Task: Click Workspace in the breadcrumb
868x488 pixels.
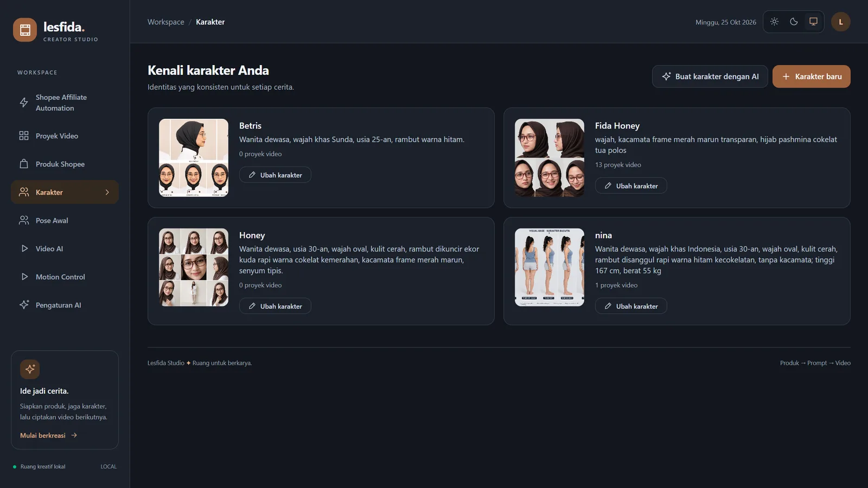Action: (x=166, y=22)
